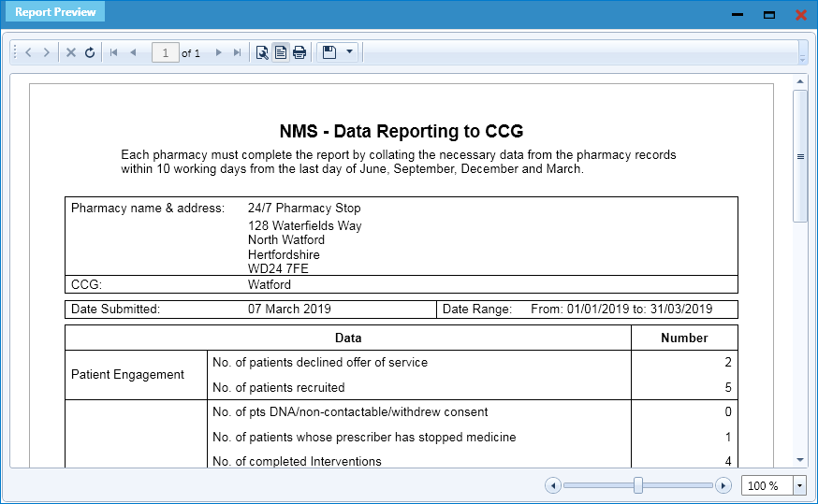Stop report rendering with X icon
The image size is (818, 504).
pos(71,52)
